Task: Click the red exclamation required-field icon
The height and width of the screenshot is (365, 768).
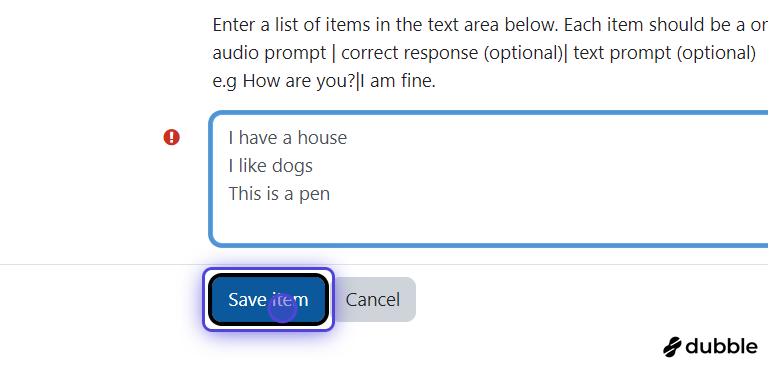Action: coord(171,137)
